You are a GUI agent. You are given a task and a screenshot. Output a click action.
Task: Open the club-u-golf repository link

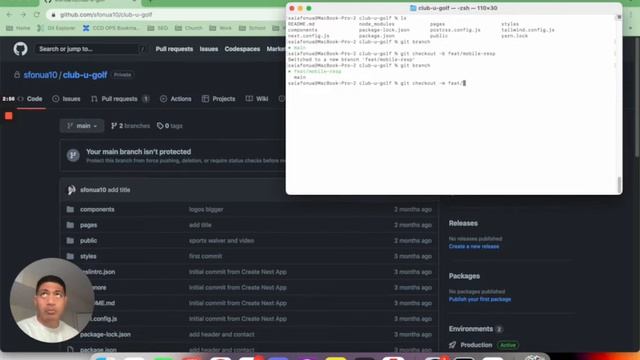pyautogui.click(x=85, y=75)
